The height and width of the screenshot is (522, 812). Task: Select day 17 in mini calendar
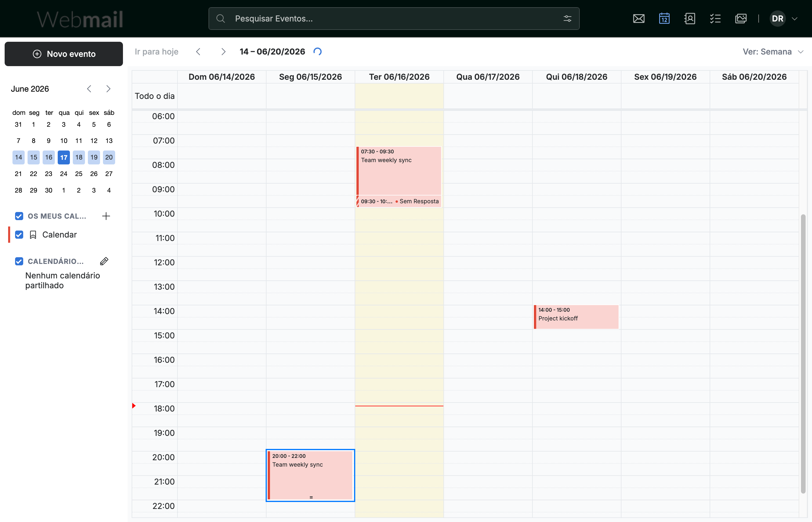(64, 158)
